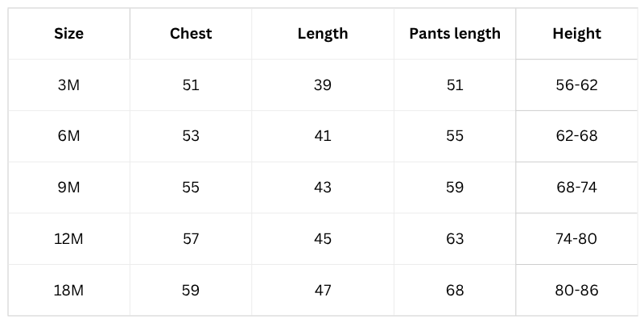
Task: Click the Size column header
Action: click(68, 34)
